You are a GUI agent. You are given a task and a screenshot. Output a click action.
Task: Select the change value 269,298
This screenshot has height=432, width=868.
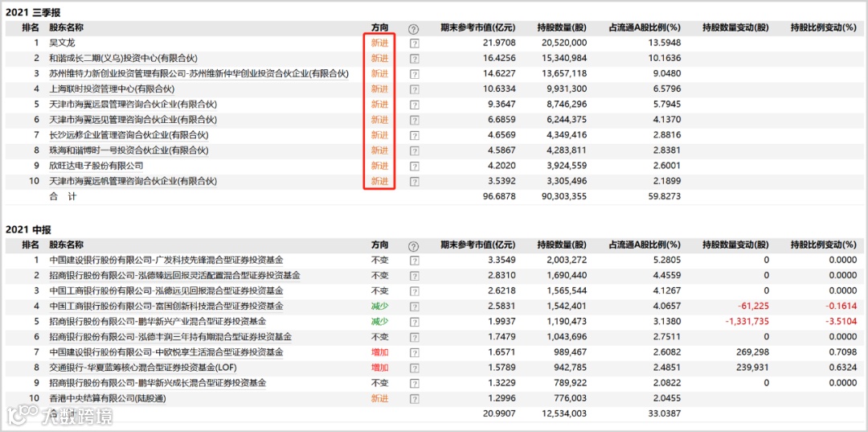click(753, 352)
